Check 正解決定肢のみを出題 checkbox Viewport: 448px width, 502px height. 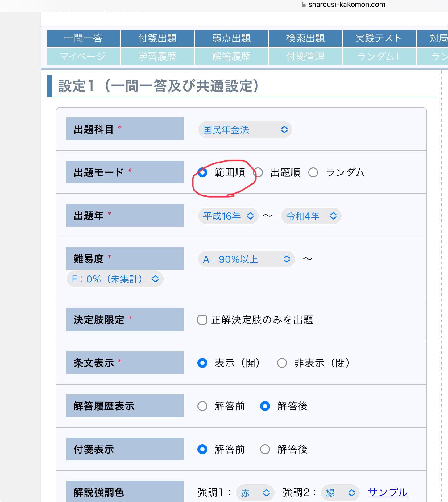click(x=202, y=320)
